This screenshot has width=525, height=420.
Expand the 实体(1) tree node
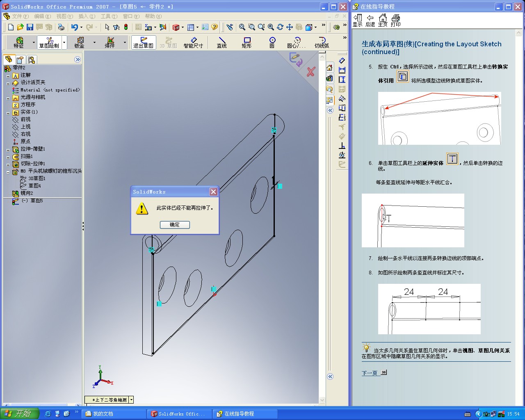pyautogui.click(x=8, y=113)
